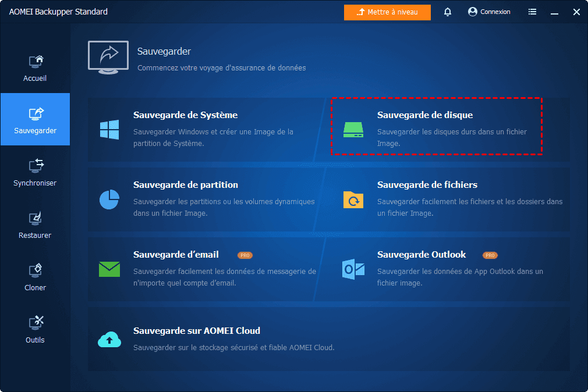Click the monitor share icon beside Sauvegarder header
Image resolution: width=588 pixels, height=392 pixels.
[108, 58]
